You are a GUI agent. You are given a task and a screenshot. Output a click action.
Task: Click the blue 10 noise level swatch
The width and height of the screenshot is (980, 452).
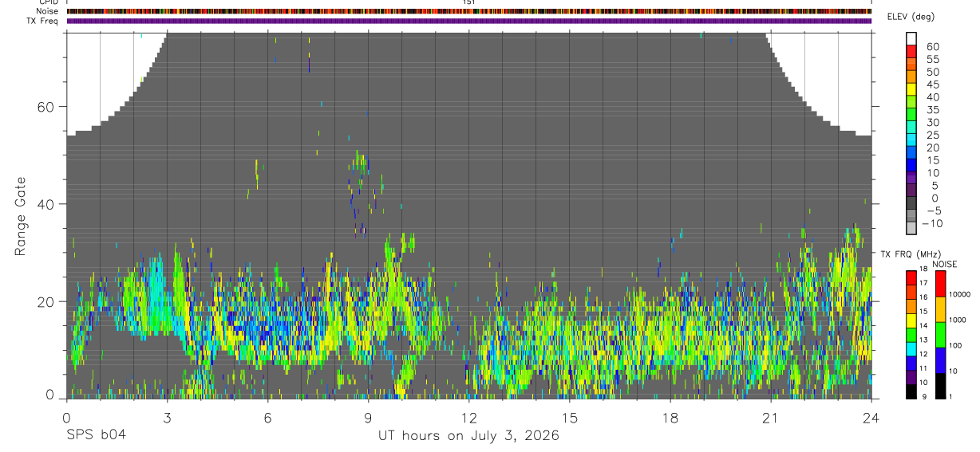pos(941,360)
